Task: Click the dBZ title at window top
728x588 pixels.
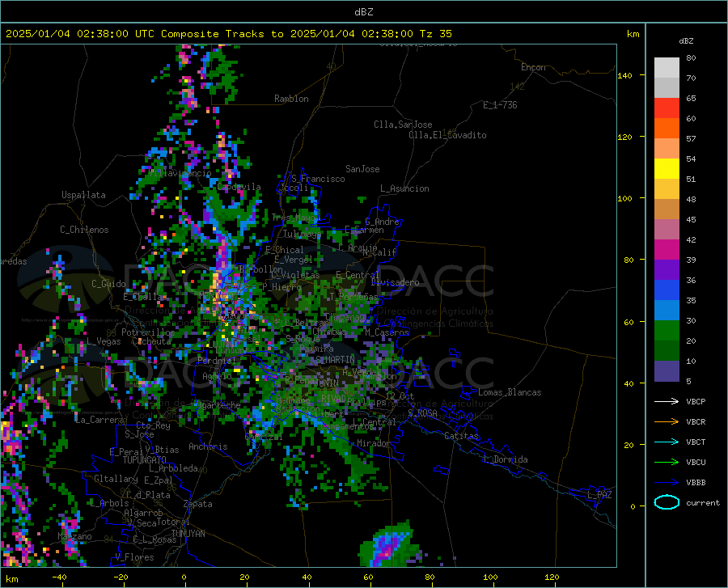Action: [x=363, y=12]
